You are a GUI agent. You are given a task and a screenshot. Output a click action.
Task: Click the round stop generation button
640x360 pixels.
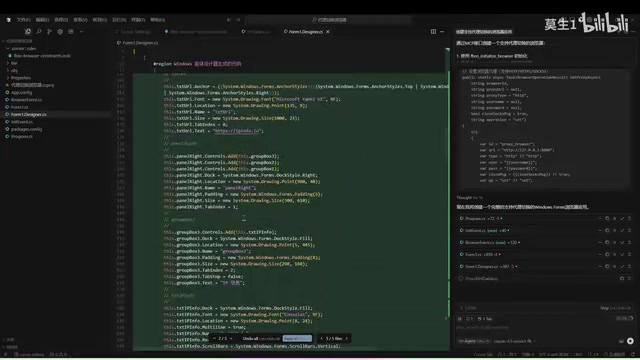[630, 341]
